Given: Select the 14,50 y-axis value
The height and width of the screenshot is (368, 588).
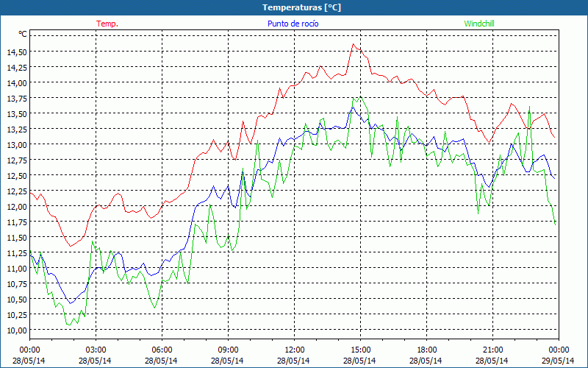Looking at the screenshot, I should (17, 52).
